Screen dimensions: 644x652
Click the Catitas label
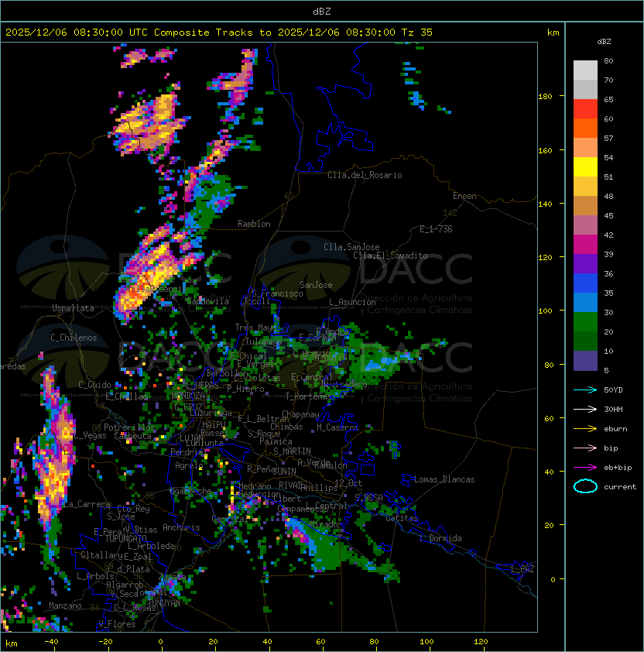402,518
